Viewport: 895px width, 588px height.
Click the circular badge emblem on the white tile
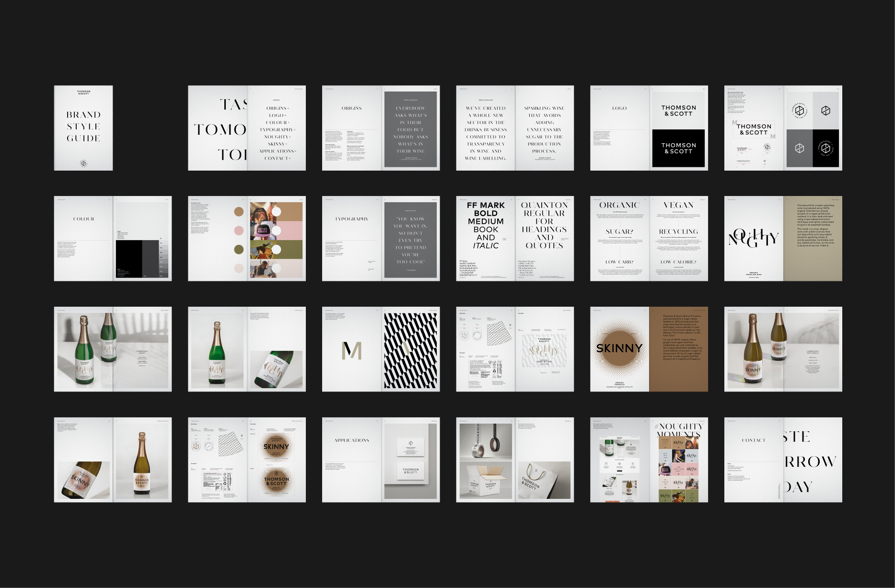799,111
